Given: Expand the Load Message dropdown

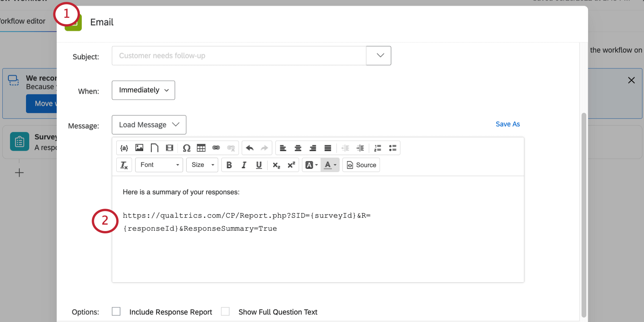Looking at the screenshot, I should pyautogui.click(x=149, y=125).
